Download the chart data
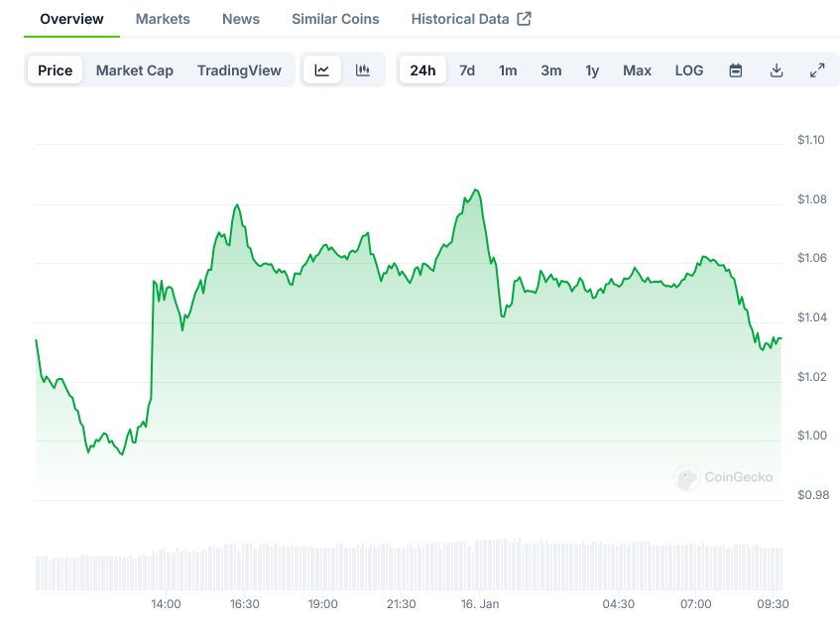The width and height of the screenshot is (840, 625). coord(777,70)
